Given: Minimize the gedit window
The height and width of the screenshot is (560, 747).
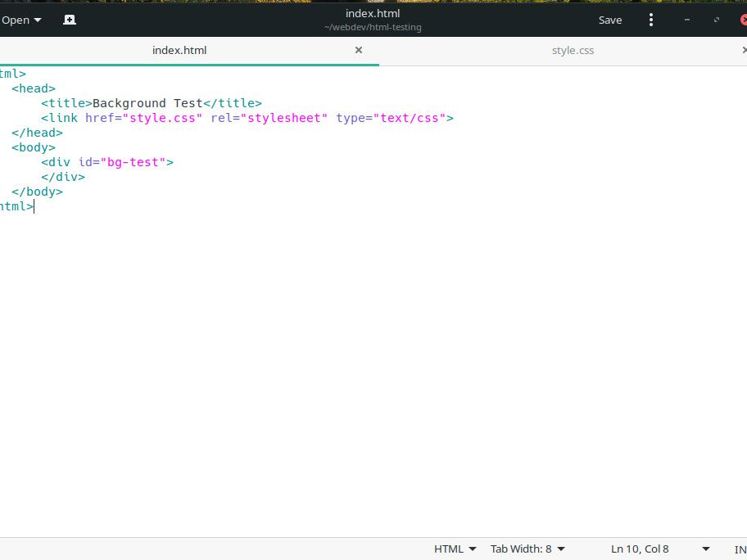Looking at the screenshot, I should point(687,20).
